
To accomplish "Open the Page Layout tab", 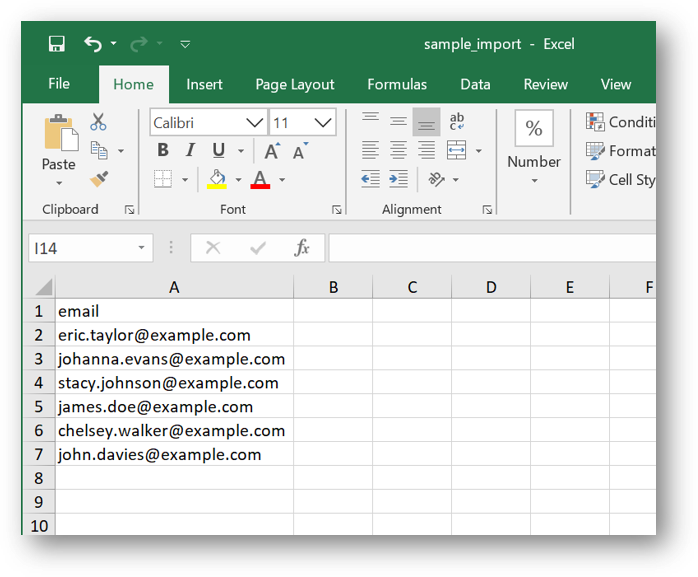I will 295,84.
